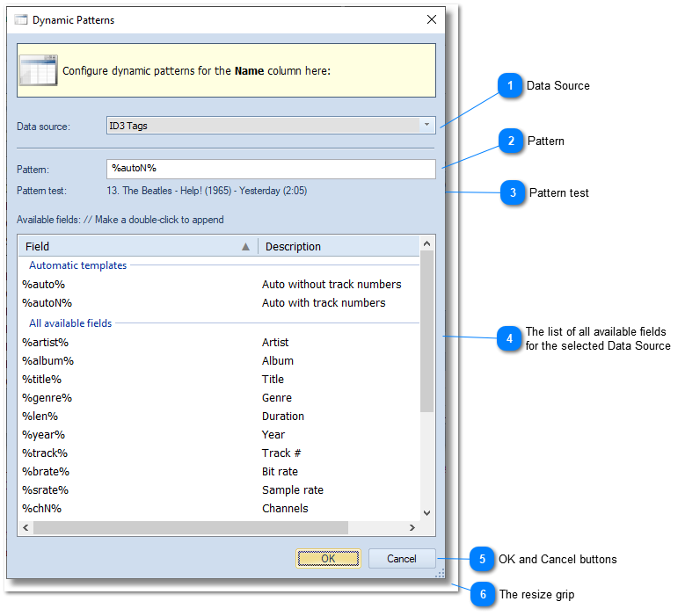
Task: Click the OK button
Action: [328, 558]
